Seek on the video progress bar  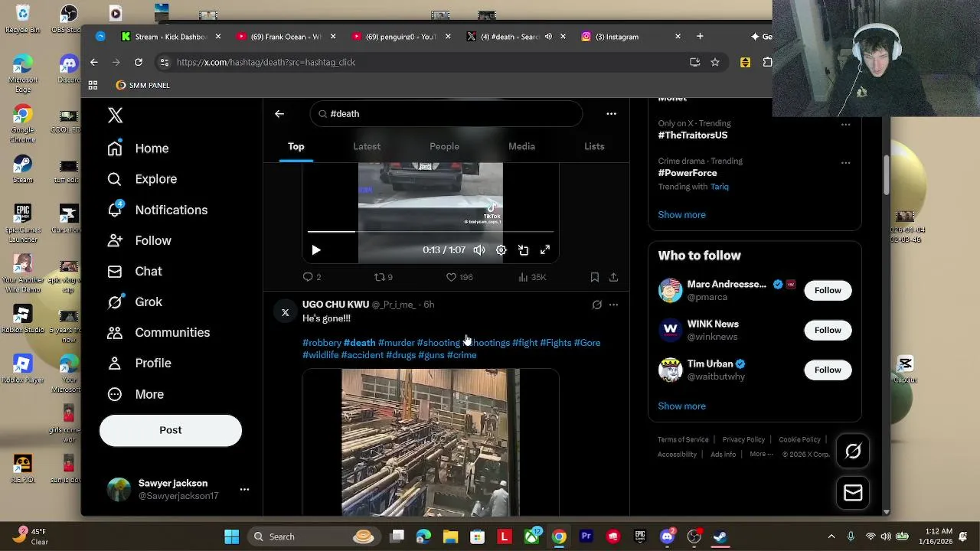[430, 231]
